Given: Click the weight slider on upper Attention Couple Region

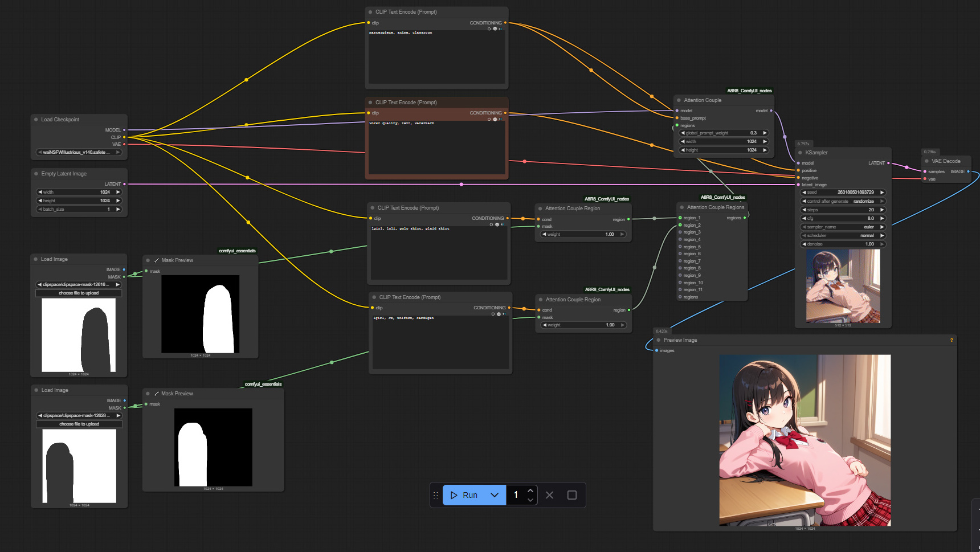Looking at the screenshot, I should pyautogui.click(x=583, y=234).
